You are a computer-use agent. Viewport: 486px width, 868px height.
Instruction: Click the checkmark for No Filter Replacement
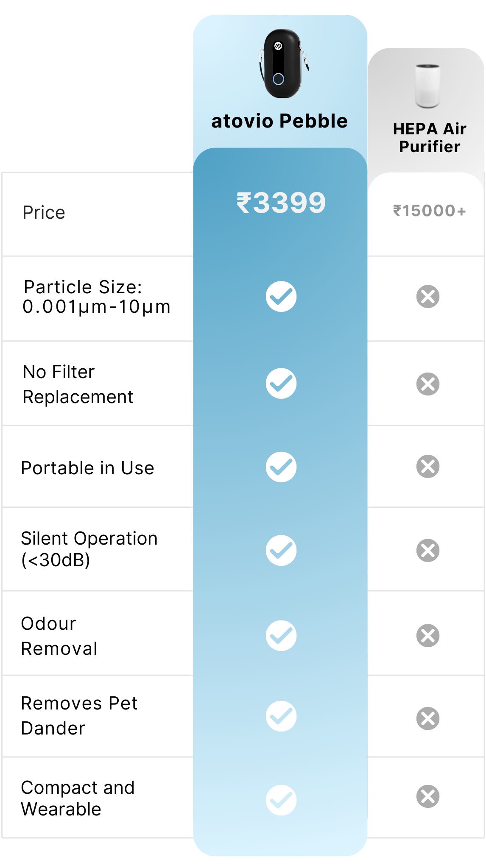coord(281,384)
